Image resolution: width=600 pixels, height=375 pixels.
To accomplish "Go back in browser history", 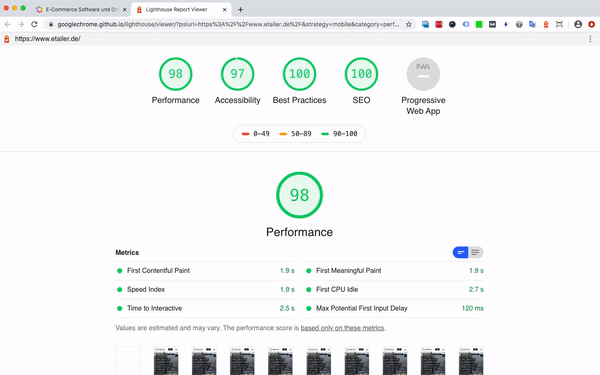I will coord(8,24).
